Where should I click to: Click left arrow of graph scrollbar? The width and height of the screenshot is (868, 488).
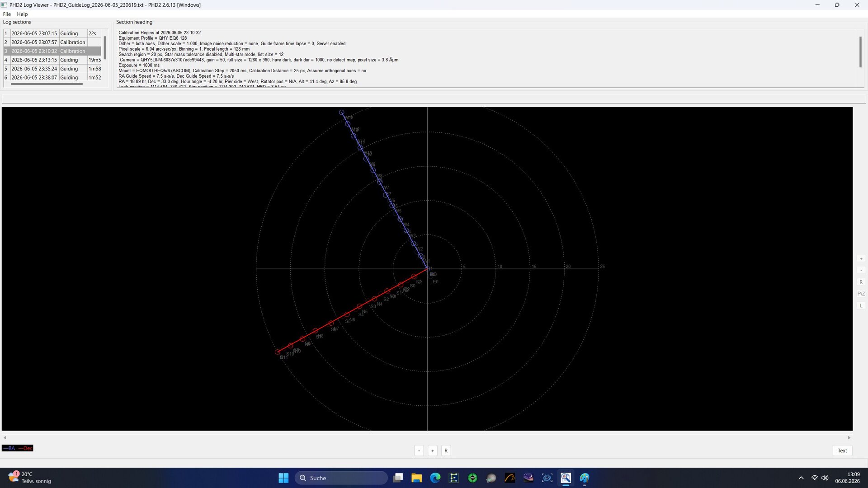tap(5, 437)
